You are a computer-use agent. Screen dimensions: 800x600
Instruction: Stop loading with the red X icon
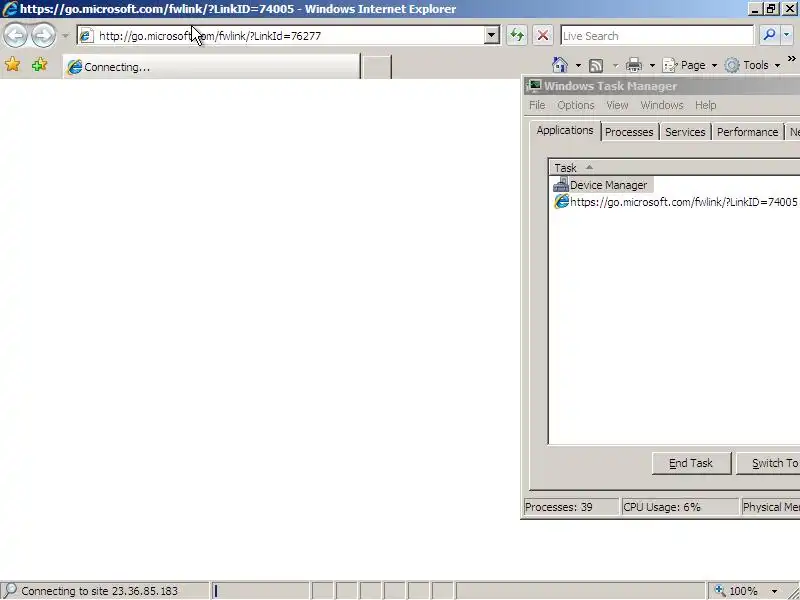point(543,36)
